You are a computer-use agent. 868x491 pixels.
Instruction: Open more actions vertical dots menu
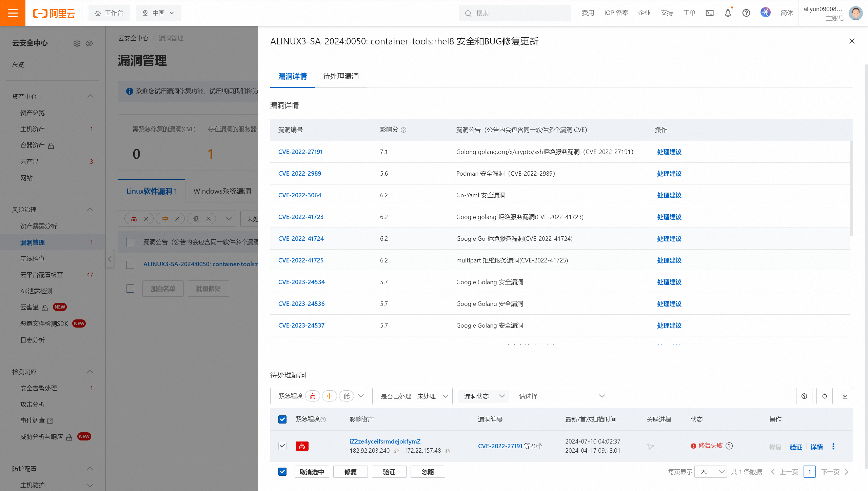[833, 447]
